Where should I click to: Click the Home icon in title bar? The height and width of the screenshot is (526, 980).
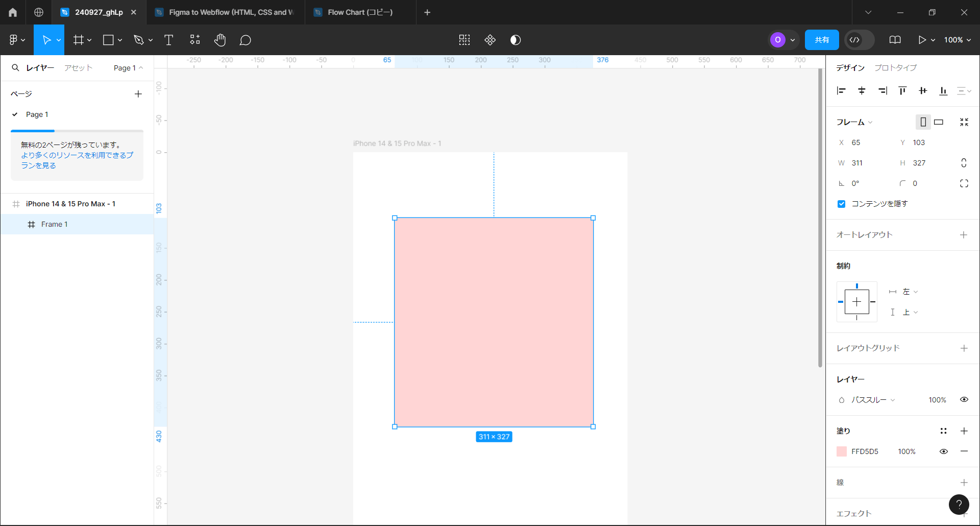point(13,12)
